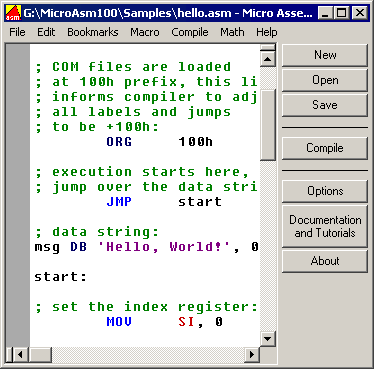374x369 pixels.
Task: Click the Micro Assembler title bar icon
Action: (13, 13)
